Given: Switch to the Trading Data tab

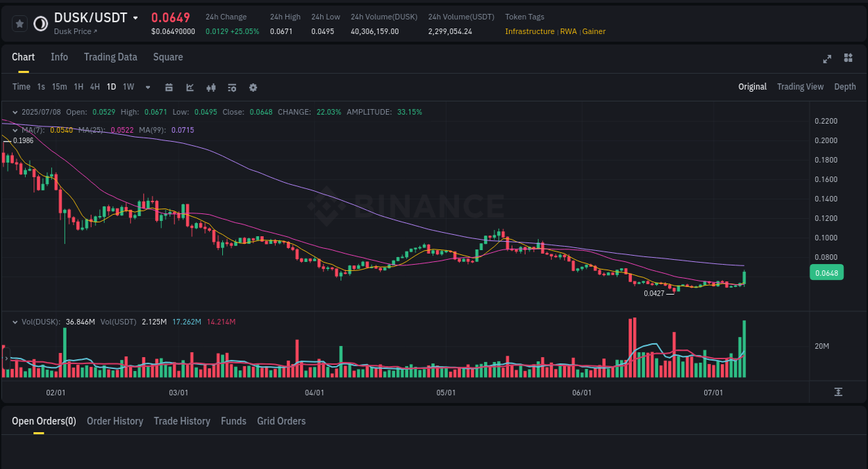Looking at the screenshot, I should tap(110, 57).
